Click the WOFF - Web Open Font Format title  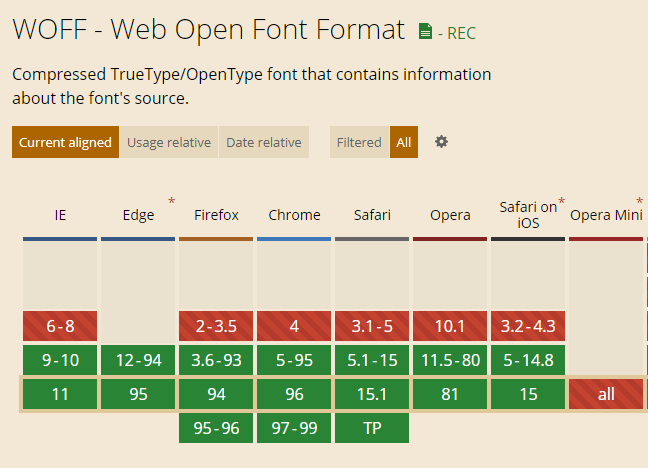[209, 29]
